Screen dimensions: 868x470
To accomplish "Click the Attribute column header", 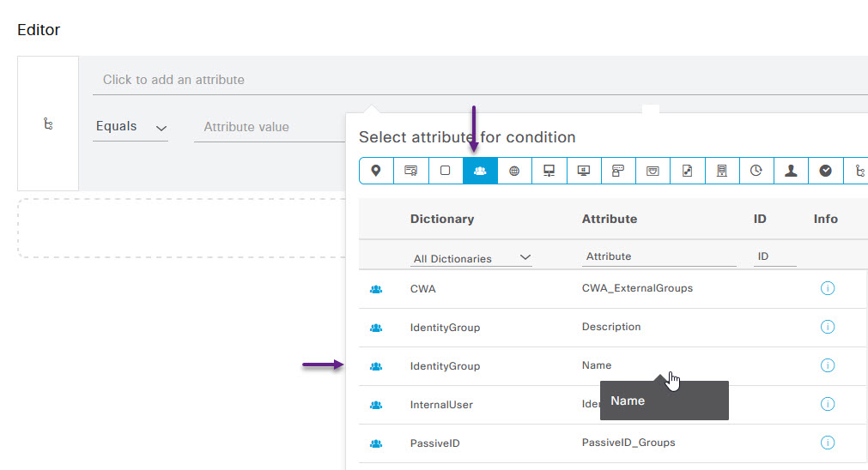I will coord(609,219).
